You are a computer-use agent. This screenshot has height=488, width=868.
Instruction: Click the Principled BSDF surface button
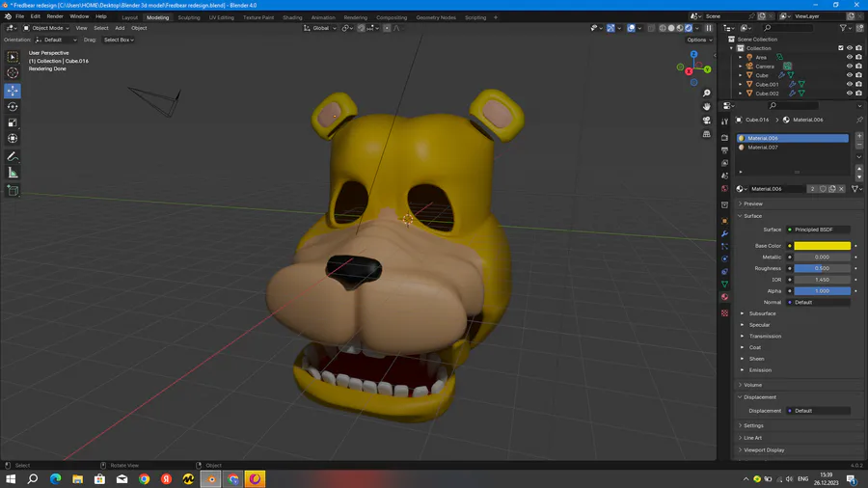coord(820,230)
